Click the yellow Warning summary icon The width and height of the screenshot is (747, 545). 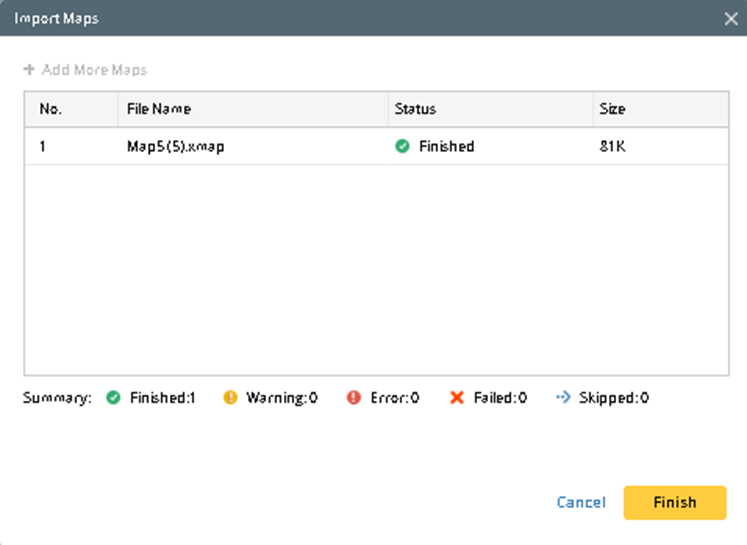coord(230,398)
